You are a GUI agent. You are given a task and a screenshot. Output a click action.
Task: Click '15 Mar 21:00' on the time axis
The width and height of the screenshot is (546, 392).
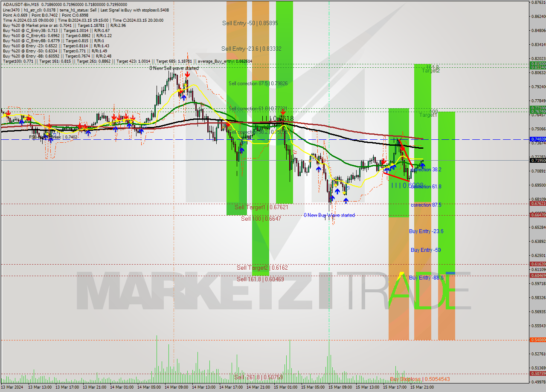(422, 387)
